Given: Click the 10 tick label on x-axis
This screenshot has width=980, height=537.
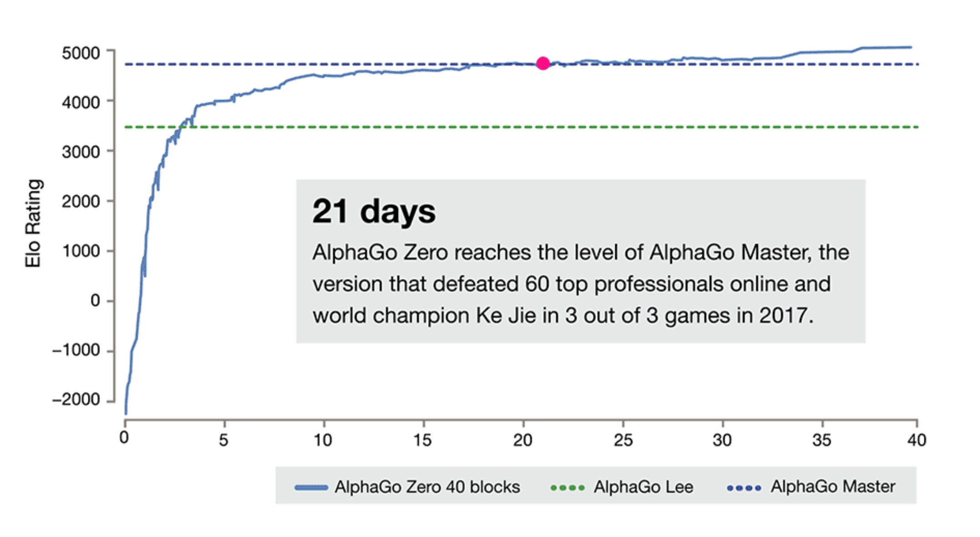Looking at the screenshot, I should [323, 440].
